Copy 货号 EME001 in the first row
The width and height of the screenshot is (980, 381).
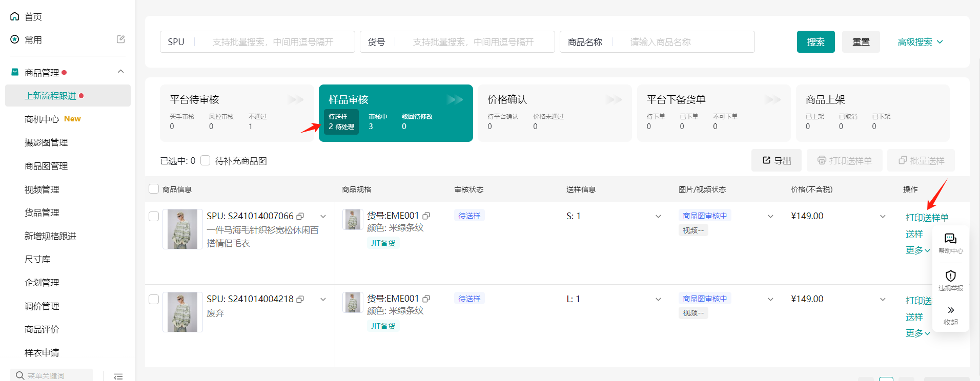click(x=426, y=216)
